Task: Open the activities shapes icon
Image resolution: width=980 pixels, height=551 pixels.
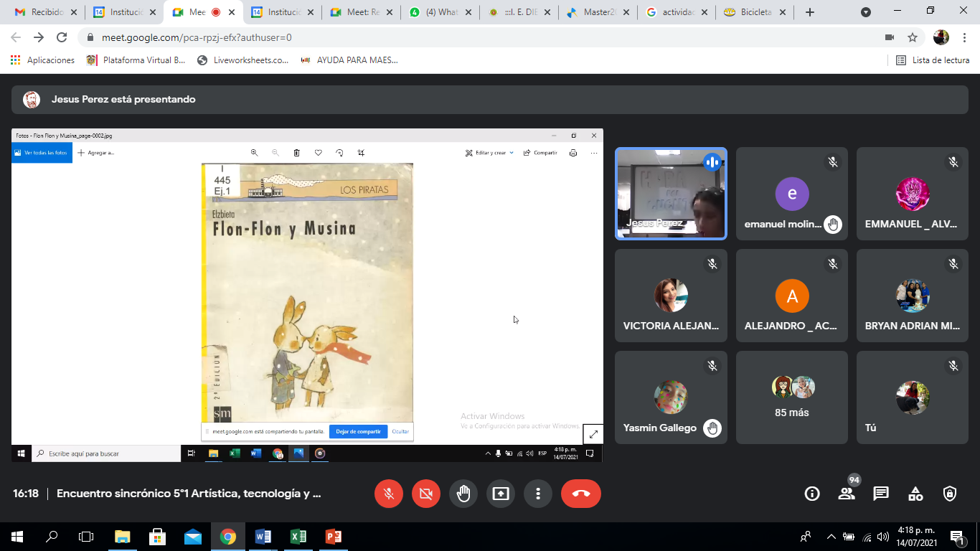Action: tap(915, 494)
